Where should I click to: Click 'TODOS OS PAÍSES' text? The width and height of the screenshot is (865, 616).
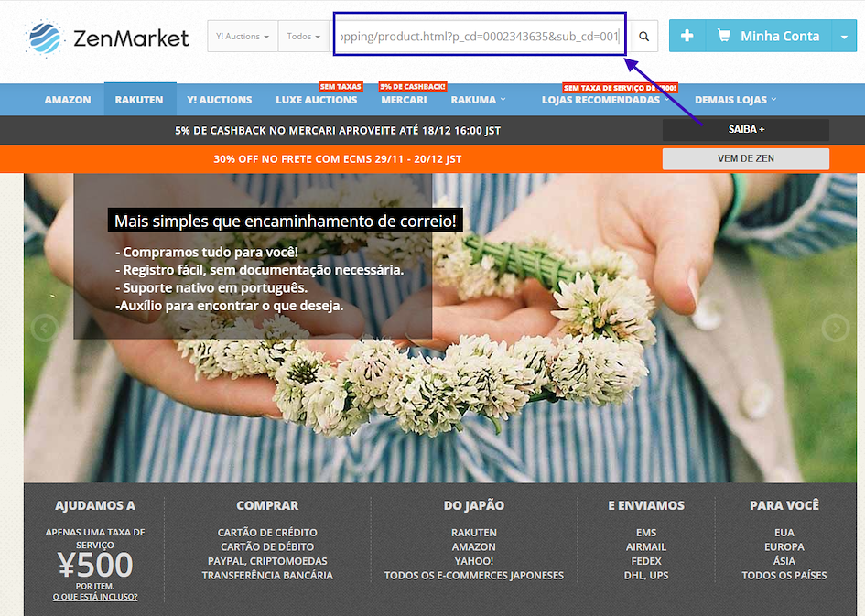(x=784, y=575)
